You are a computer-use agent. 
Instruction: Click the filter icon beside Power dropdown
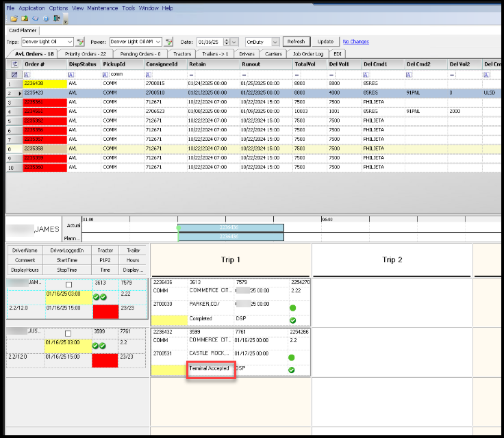pyautogui.click(x=168, y=42)
